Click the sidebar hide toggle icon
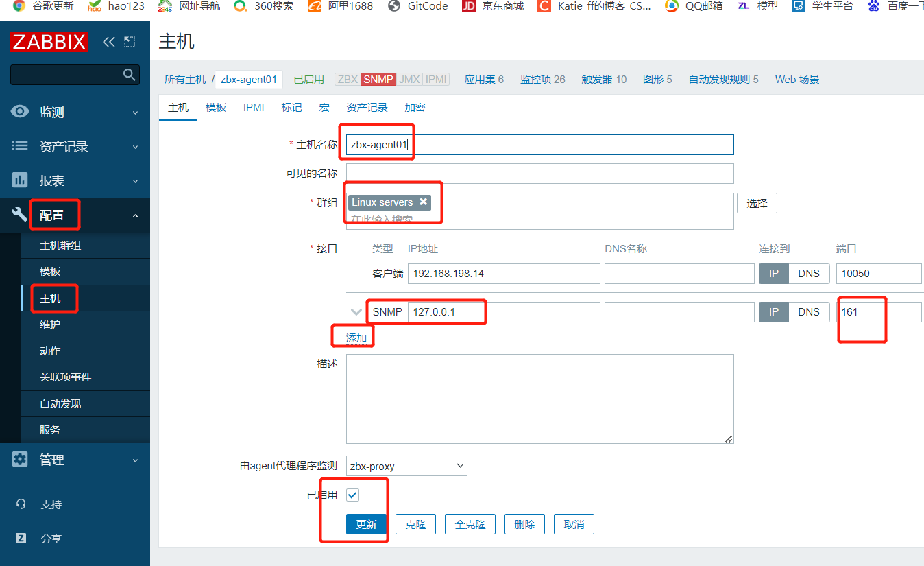924x566 pixels. pyautogui.click(x=130, y=42)
